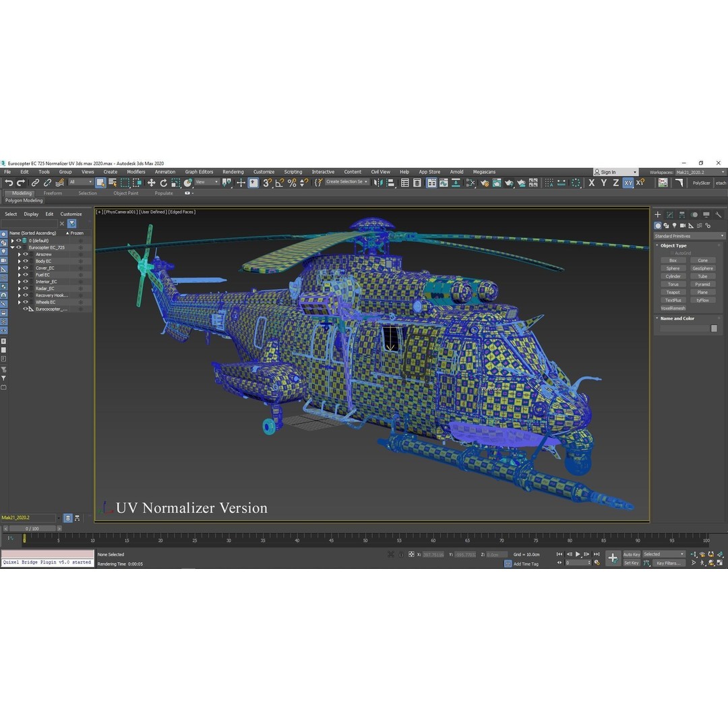Screen dimensions: 728x728
Task: Activate the Select and Scale tool
Action: [175, 183]
